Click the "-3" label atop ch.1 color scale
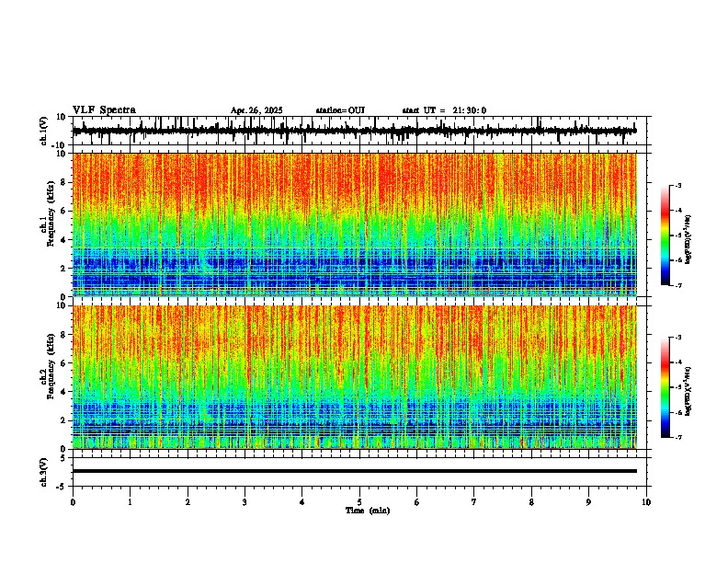This screenshot has width=728, height=563. click(677, 185)
